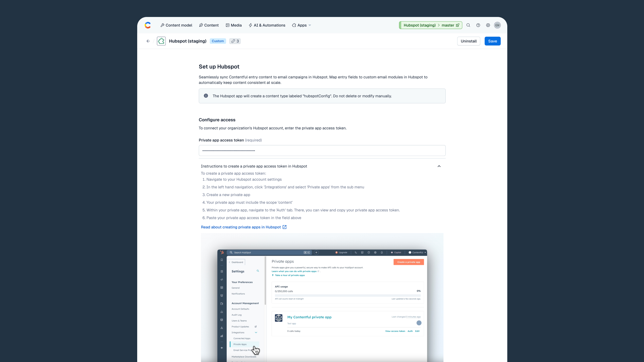Screen dimensions: 644x362
Task: Click step 'Navigate to your Hubspot account settings'
Action: 244,180
